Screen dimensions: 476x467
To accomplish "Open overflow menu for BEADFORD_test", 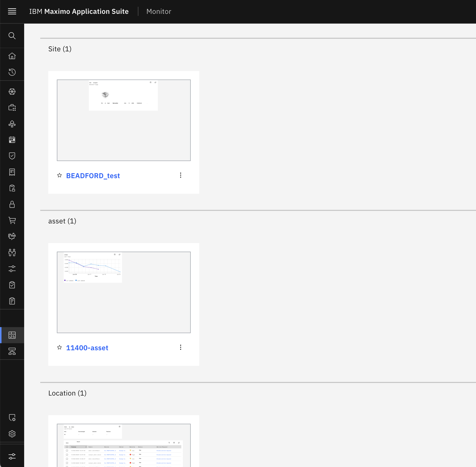I will pyautogui.click(x=181, y=175).
